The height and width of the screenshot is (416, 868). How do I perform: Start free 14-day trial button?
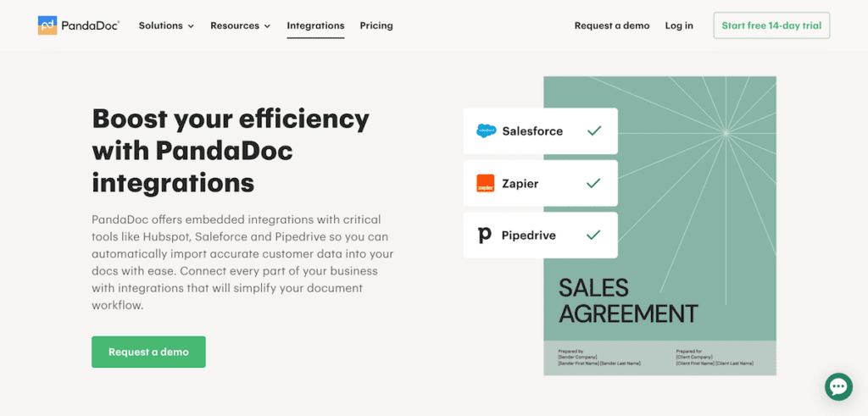tap(771, 25)
